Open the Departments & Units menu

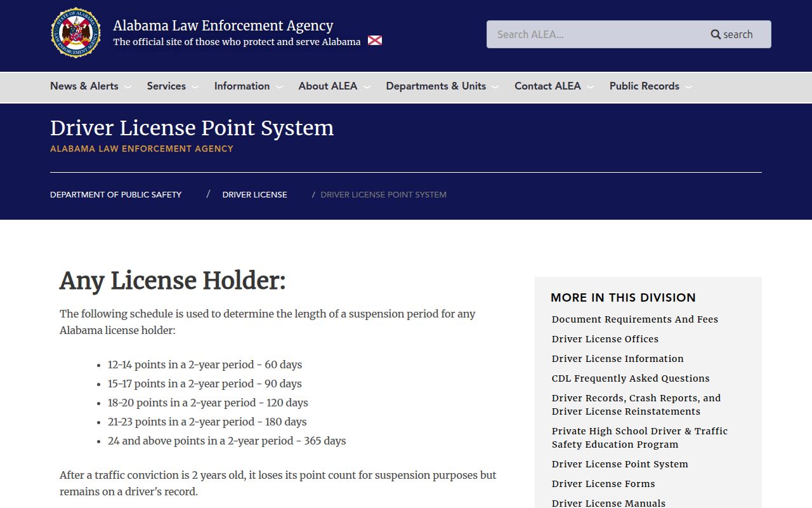(x=436, y=86)
